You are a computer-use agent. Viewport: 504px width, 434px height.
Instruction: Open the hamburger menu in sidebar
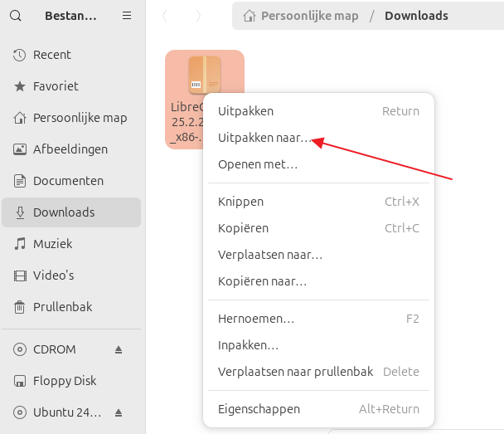[x=126, y=16]
